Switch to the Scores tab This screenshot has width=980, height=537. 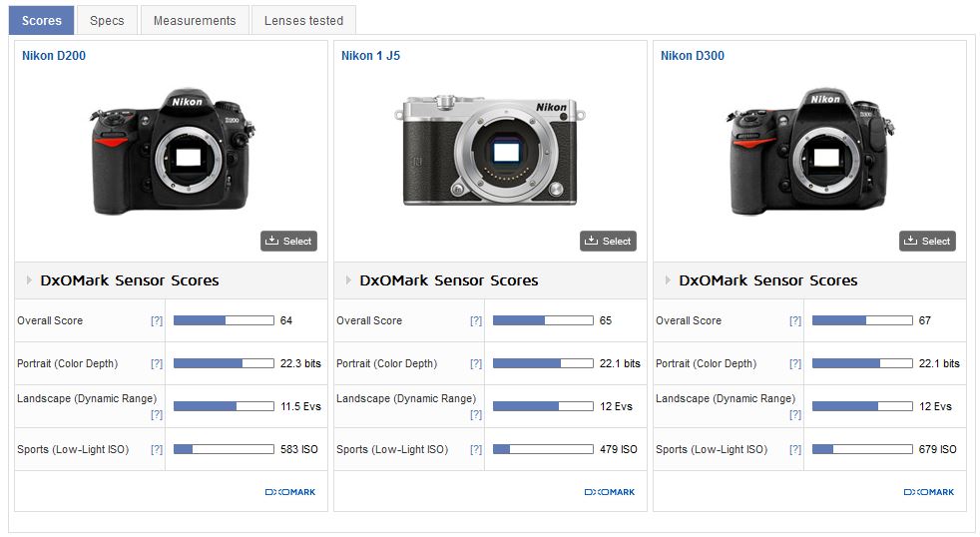41,21
